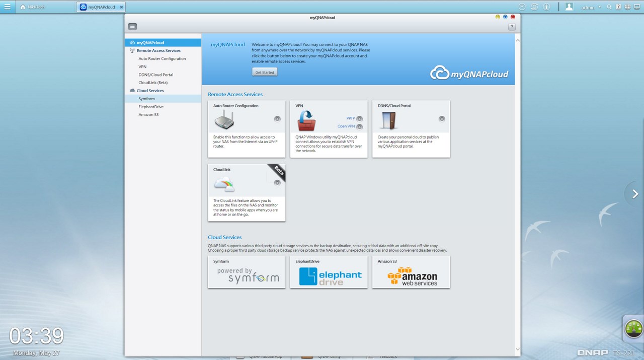Click the Cloud Services section heading
Screen dimensions: 644x360
point(225,237)
